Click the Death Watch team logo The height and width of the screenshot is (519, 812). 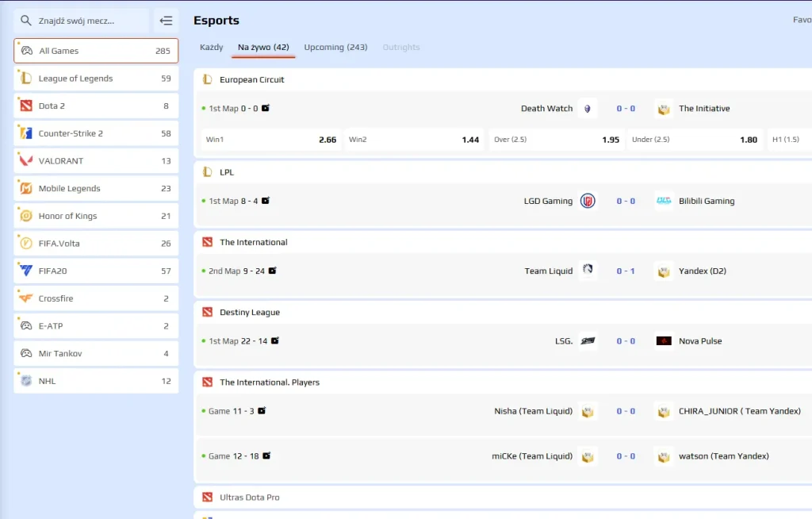click(x=588, y=109)
